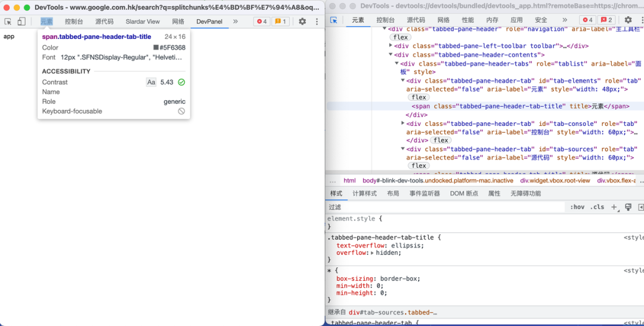
Task: Select div.widget.vbox.root-view breadcrumb item
Action: 555,180
